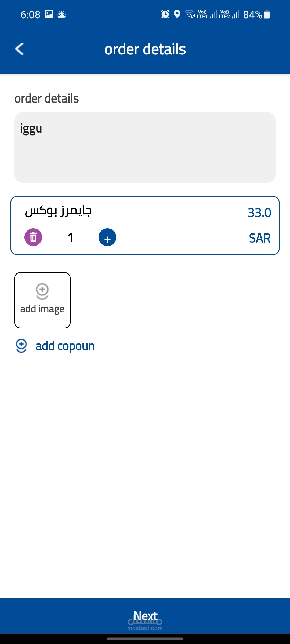Tap the alarm icon in status bar
Image resolution: width=290 pixels, height=644 pixels.
165,14
